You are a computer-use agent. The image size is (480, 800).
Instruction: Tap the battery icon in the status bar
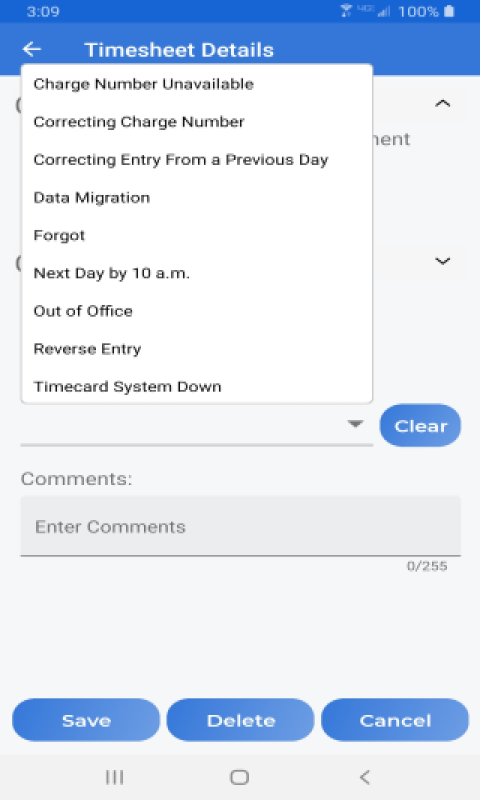pos(449,11)
